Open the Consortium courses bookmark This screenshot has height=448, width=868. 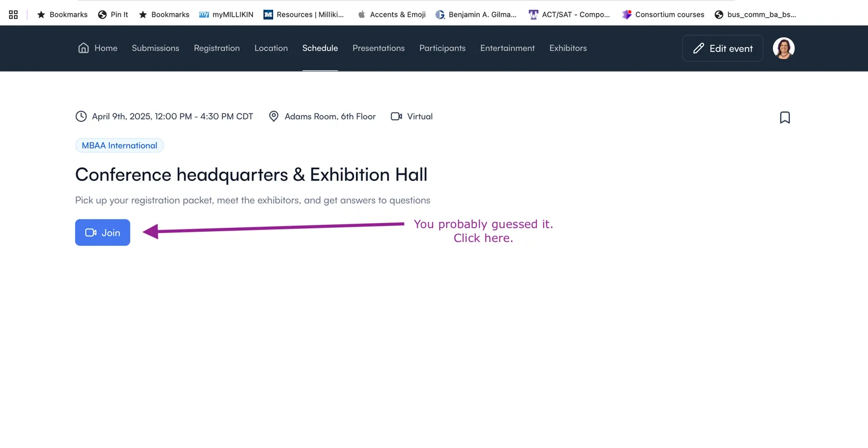coord(663,14)
